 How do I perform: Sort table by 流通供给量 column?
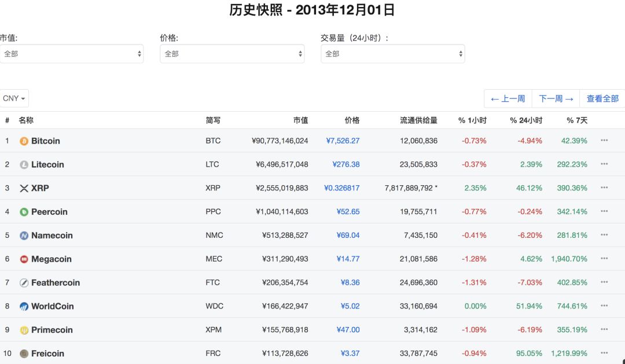(x=418, y=120)
